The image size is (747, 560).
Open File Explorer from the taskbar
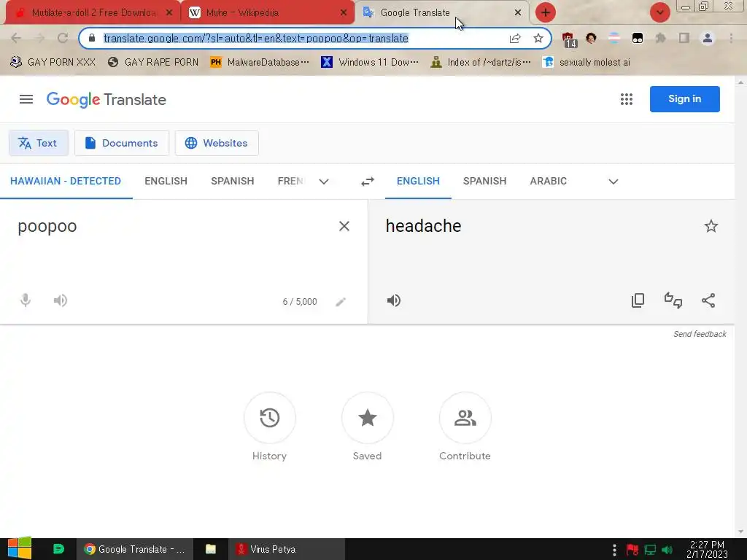tap(211, 549)
